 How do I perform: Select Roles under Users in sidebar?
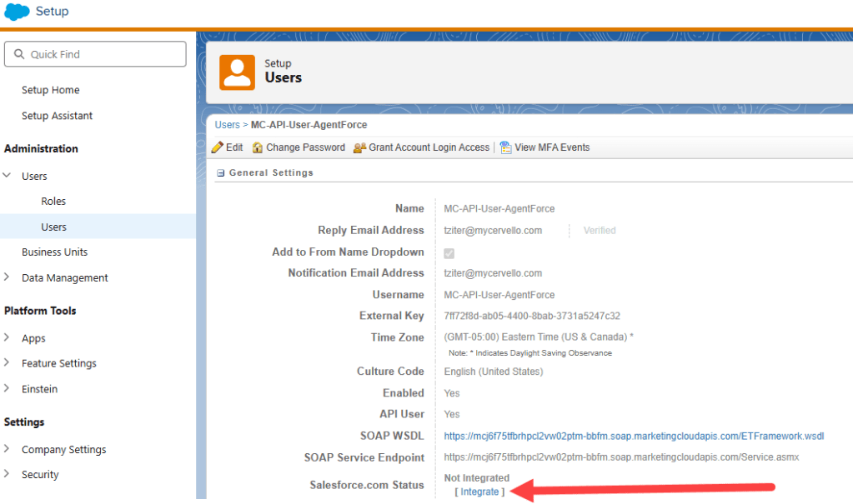pos(53,202)
